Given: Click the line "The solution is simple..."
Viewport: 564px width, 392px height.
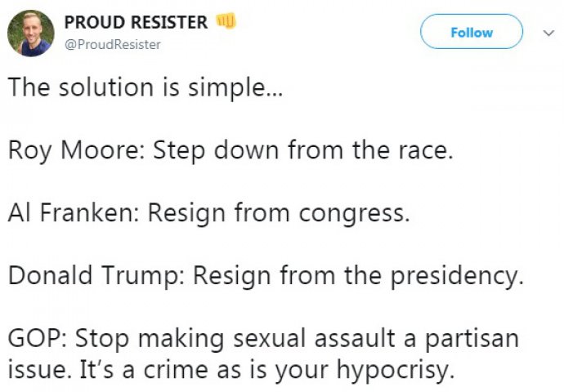Looking at the screenshot, I should [x=147, y=89].
